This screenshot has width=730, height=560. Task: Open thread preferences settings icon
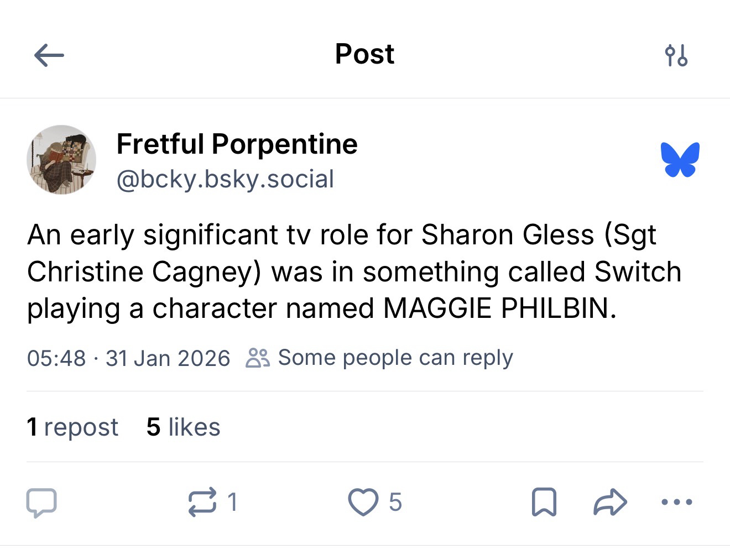(x=676, y=55)
